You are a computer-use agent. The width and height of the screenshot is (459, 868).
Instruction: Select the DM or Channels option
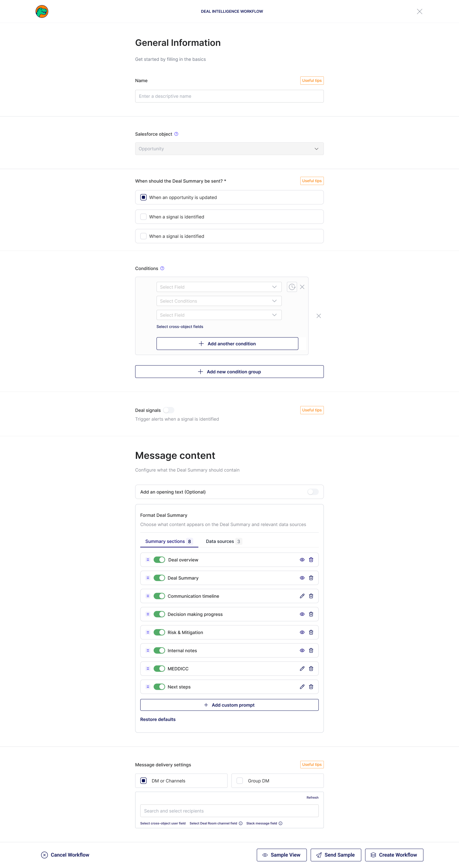point(181,781)
